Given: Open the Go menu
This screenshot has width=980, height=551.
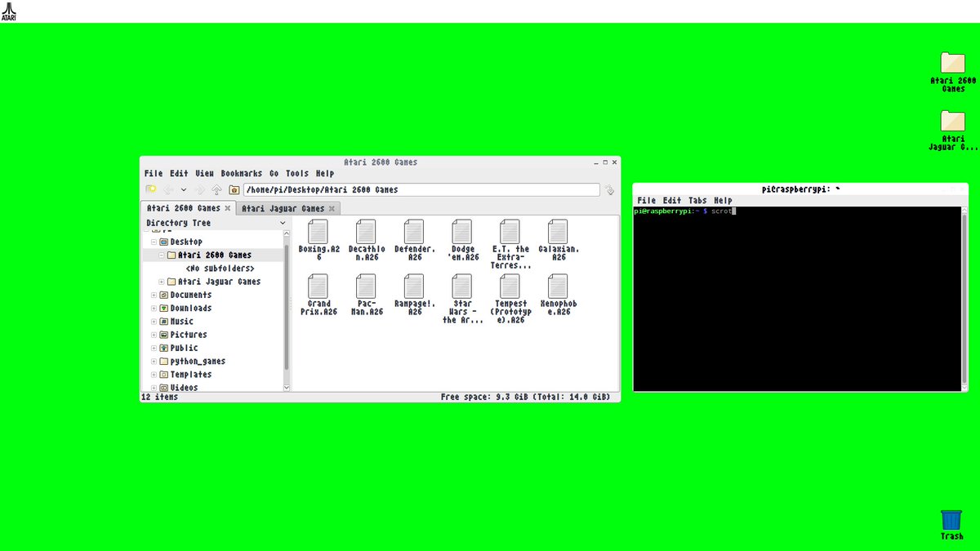Looking at the screenshot, I should (x=274, y=173).
